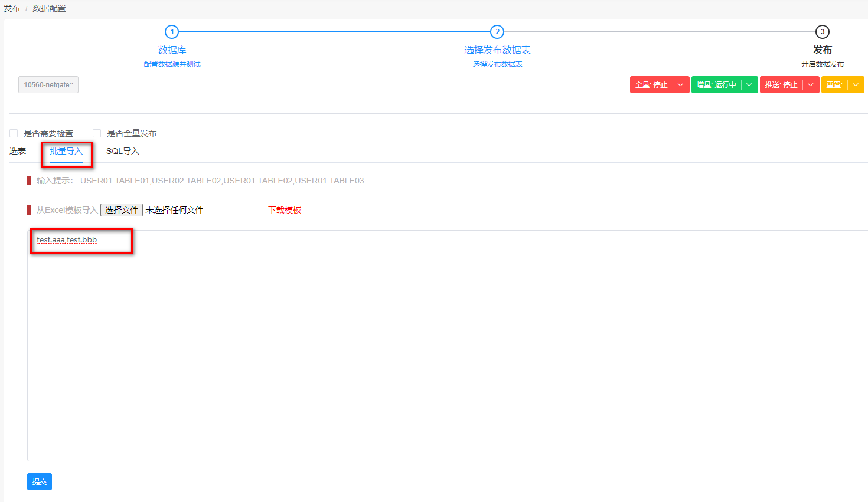Click the 全量: 停止 red button

coord(651,85)
